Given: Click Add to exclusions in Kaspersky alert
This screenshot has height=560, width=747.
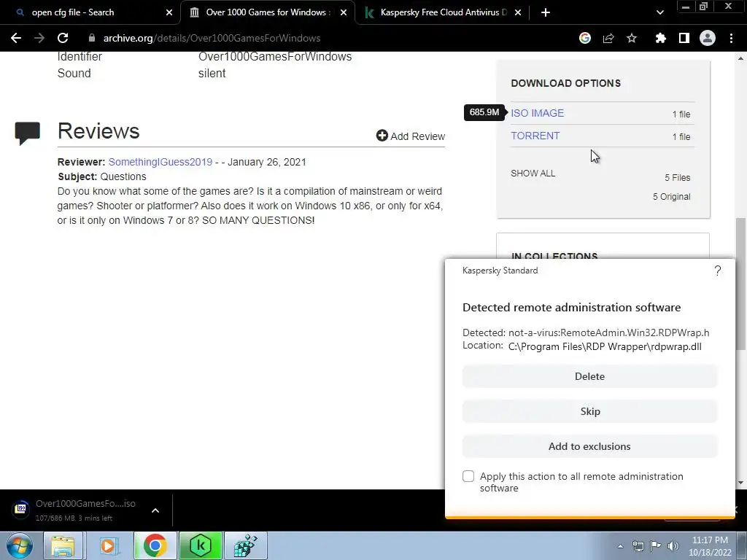Looking at the screenshot, I should coord(589,446).
